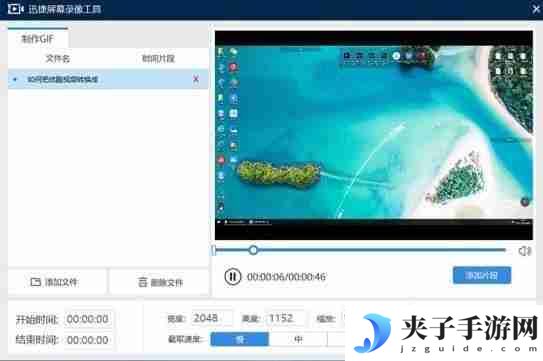Focus the 开始时间 input field

coord(88,319)
